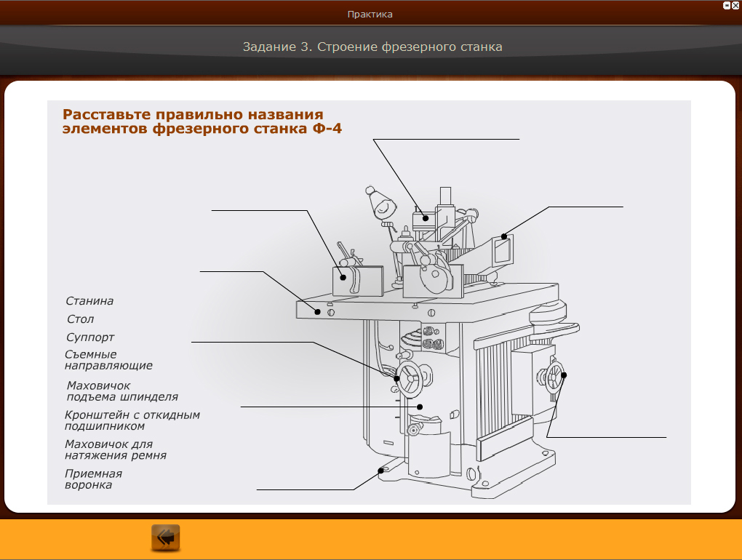The height and width of the screenshot is (560, 742).
Task: Click the 'Практика' title text
Action: tap(370, 14)
